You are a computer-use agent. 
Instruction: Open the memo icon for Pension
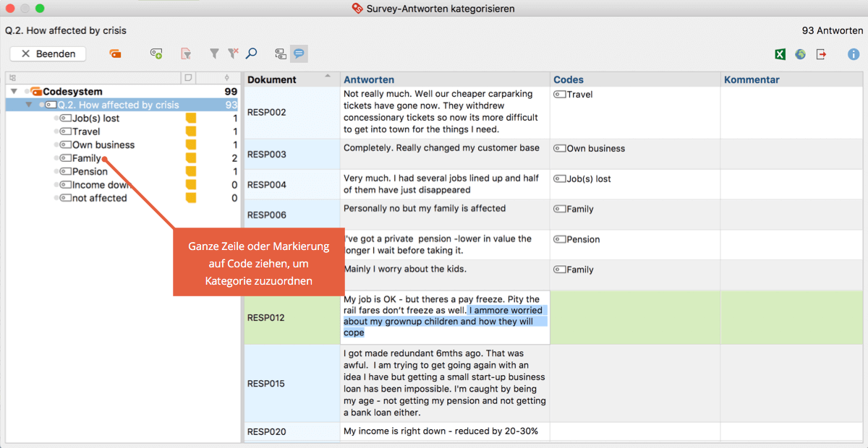[x=191, y=171]
